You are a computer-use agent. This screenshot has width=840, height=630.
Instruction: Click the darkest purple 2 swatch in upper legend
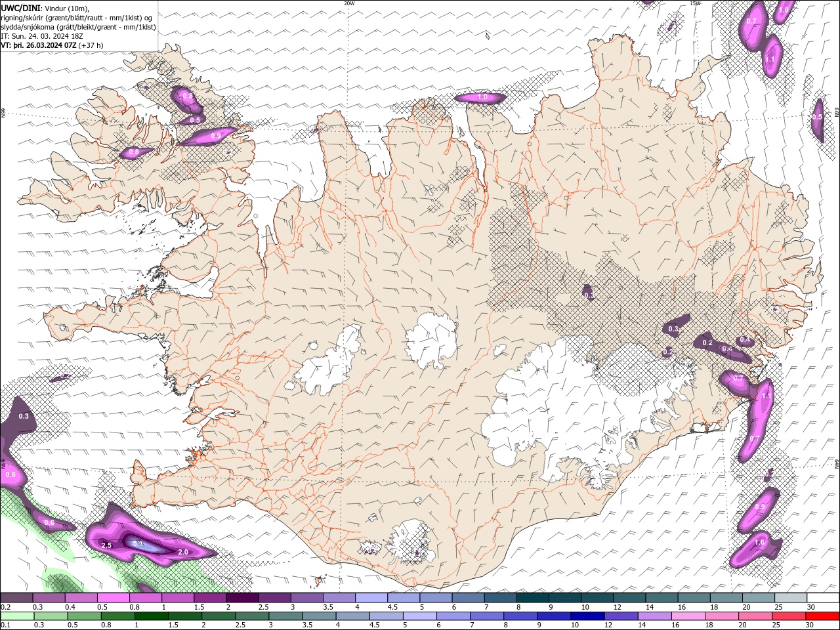(242, 598)
